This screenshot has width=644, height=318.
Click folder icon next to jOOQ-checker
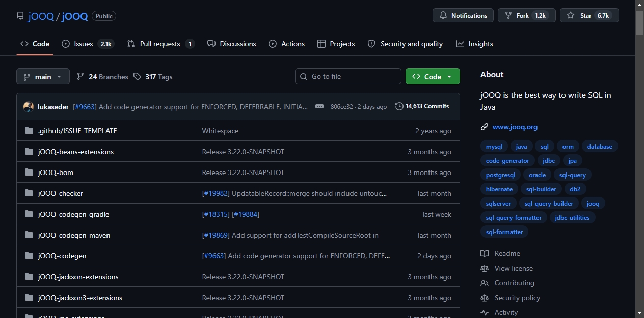29,193
